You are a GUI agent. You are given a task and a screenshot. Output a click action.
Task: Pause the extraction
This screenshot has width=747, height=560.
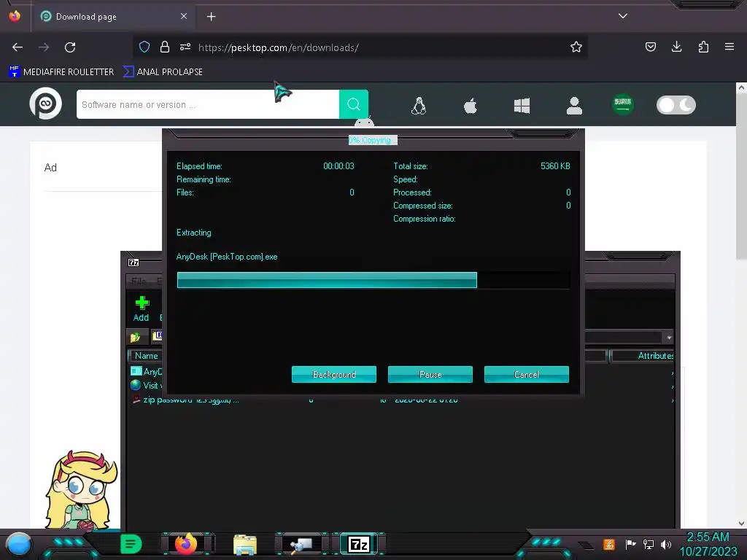430,374
